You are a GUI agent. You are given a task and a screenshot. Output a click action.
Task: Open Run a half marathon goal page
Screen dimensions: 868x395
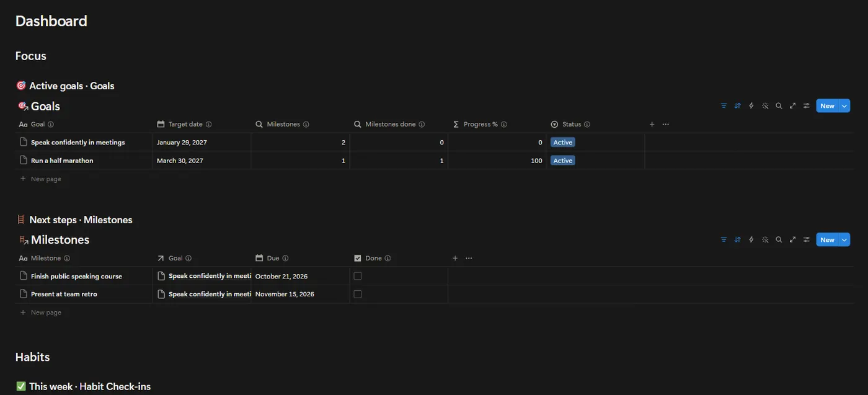point(62,161)
